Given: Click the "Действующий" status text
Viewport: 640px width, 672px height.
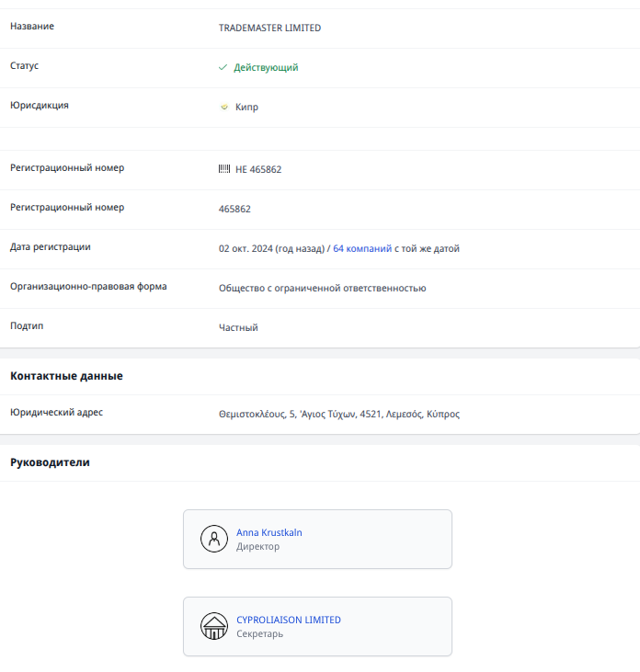Looking at the screenshot, I should pyautogui.click(x=266, y=67).
